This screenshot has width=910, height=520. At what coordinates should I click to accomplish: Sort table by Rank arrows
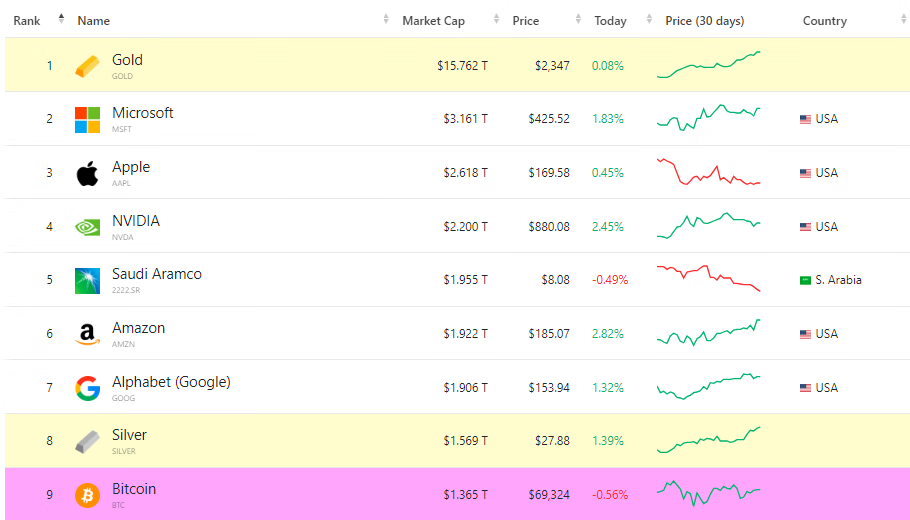(x=61, y=19)
